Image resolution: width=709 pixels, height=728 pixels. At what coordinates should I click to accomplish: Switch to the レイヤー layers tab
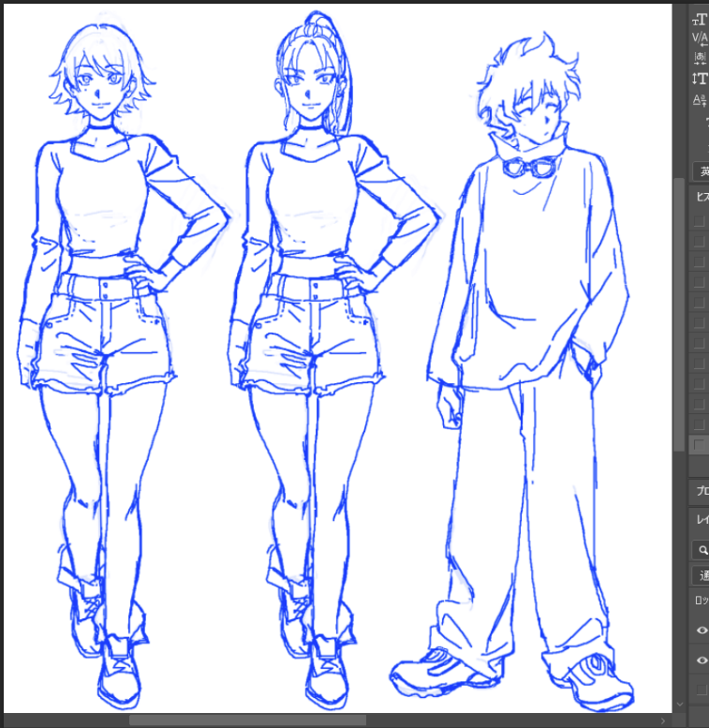(702, 520)
